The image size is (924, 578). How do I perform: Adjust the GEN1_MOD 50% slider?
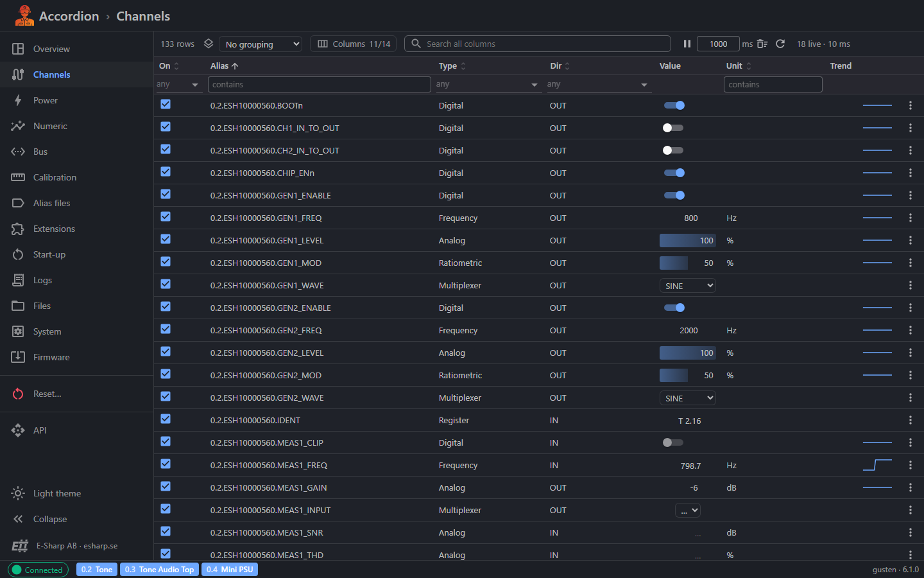click(x=688, y=263)
